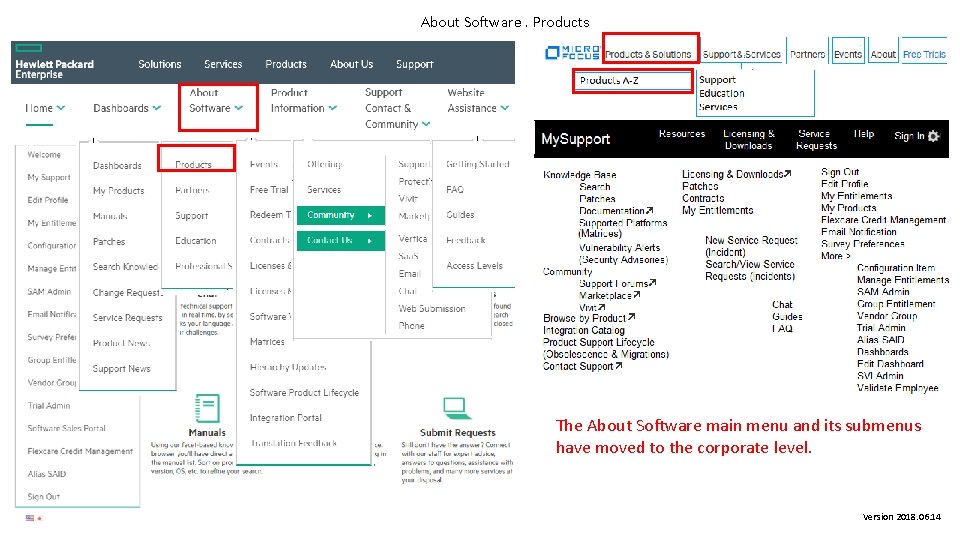Expand the Home dropdown chevron
This screenshot has height=540, width=960.
[x=61, y=108]
